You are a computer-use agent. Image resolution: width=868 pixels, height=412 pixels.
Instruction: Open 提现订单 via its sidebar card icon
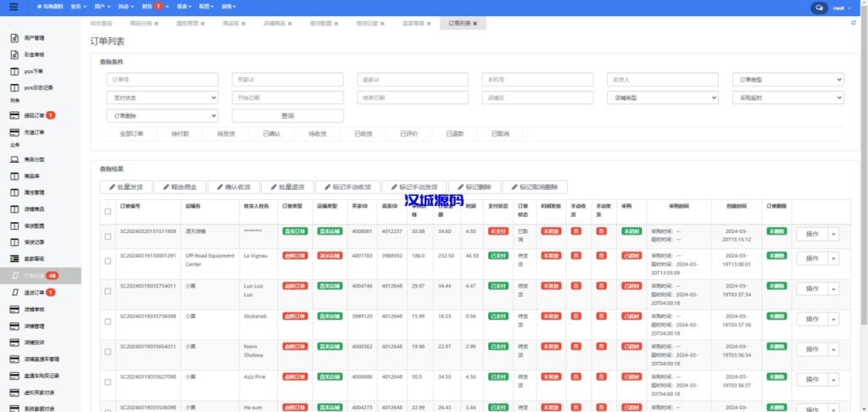(x=15, y=116)
